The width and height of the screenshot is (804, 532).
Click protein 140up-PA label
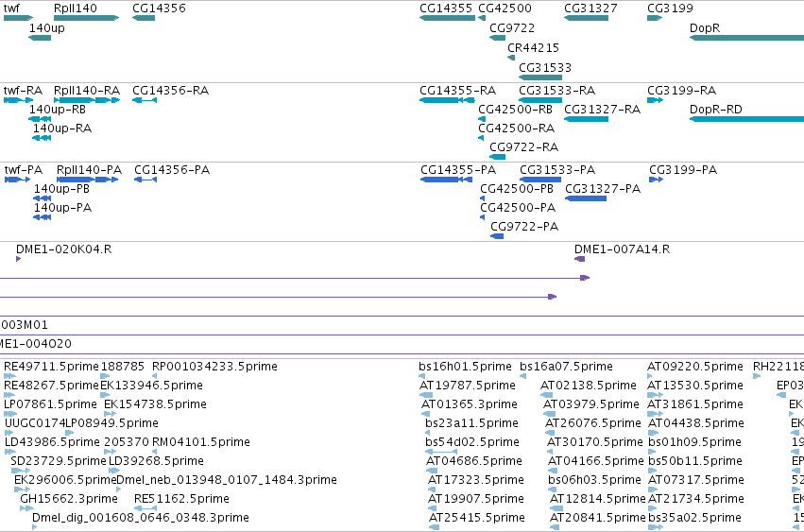tap(62, 208)
